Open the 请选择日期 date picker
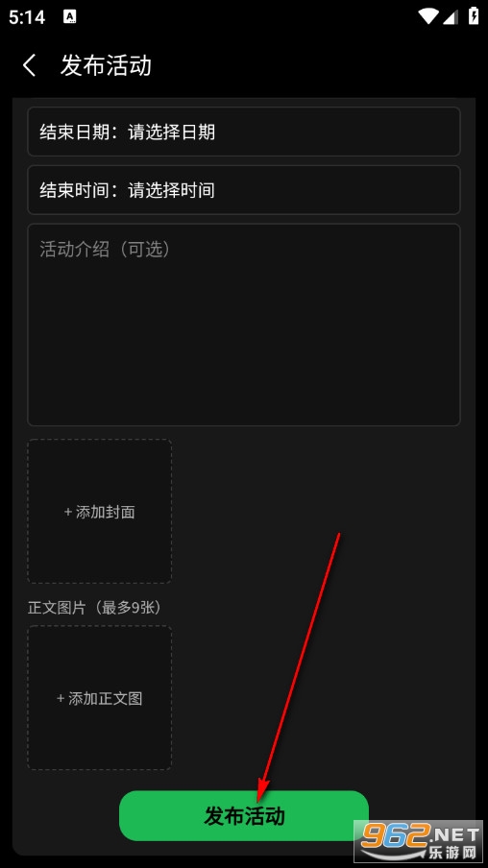Viewport: 488px width, 868px height. pyautogui.click(x=171, y=132)
